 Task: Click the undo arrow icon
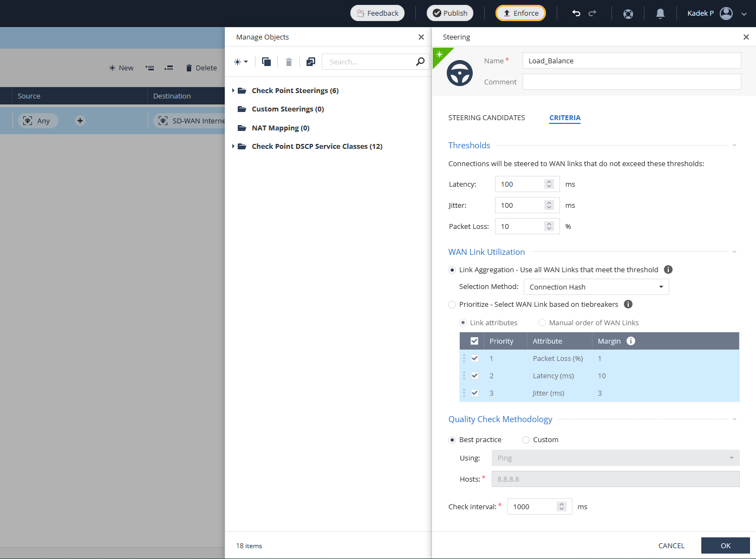576,13
